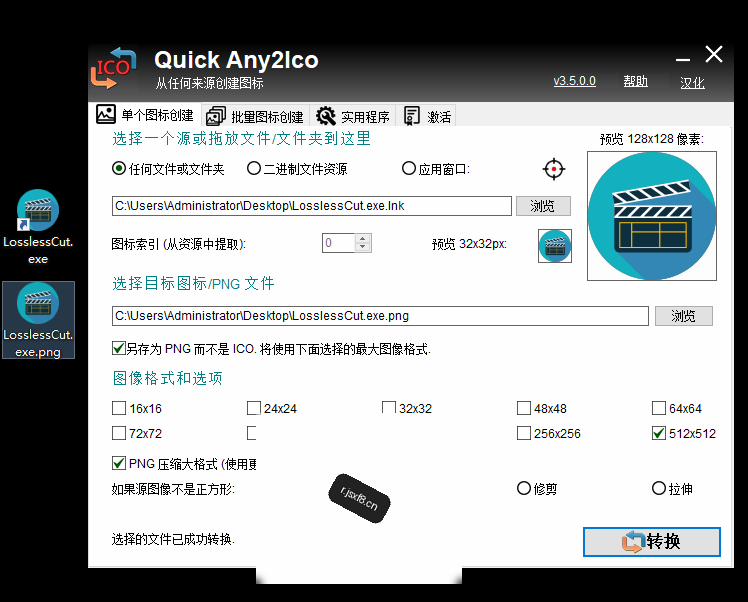Enable the 64x64 size checkbox
748x602 pixels.
[659, 408]
